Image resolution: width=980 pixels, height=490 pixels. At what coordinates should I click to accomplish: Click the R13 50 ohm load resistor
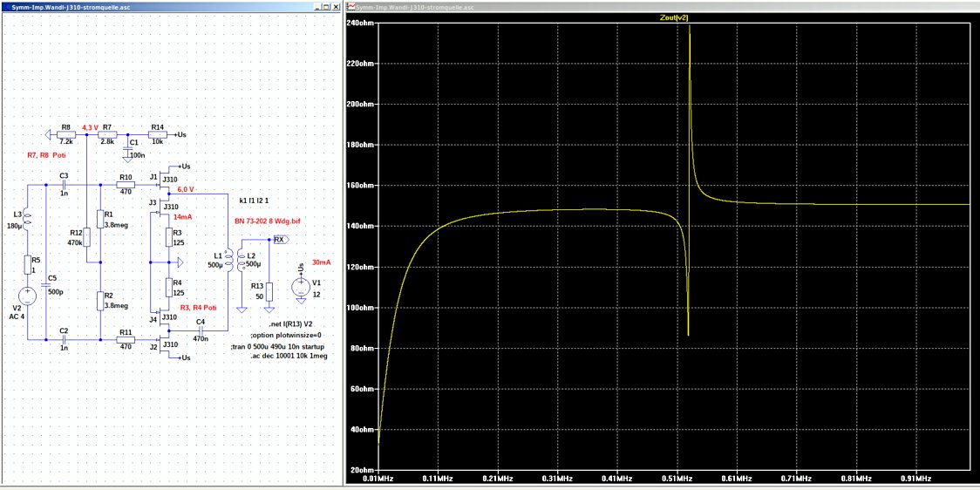click(x=269, y=291)
